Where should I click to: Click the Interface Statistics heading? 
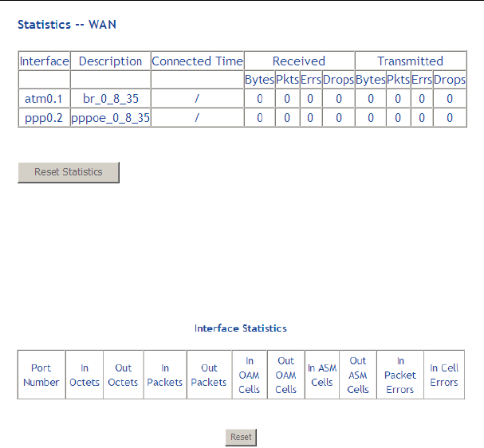click(x=241, y=328)
